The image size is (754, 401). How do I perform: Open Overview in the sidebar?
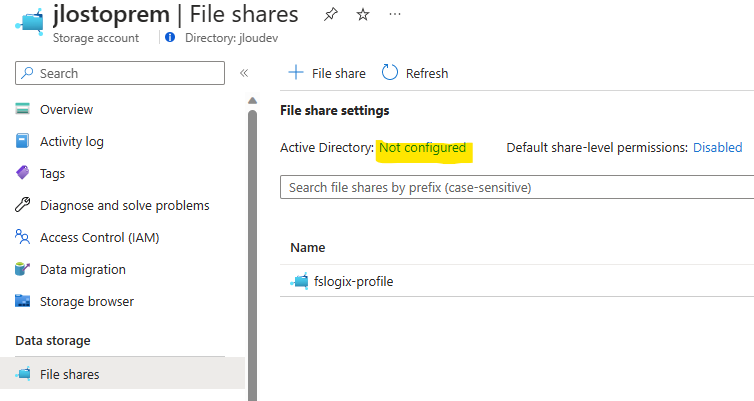(x=66, y=110)
